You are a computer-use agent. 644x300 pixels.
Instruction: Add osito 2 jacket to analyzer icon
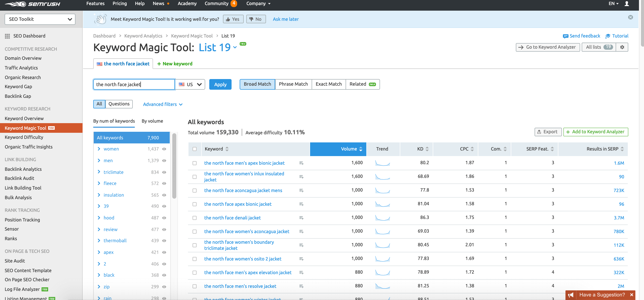[x=301, y=259]
